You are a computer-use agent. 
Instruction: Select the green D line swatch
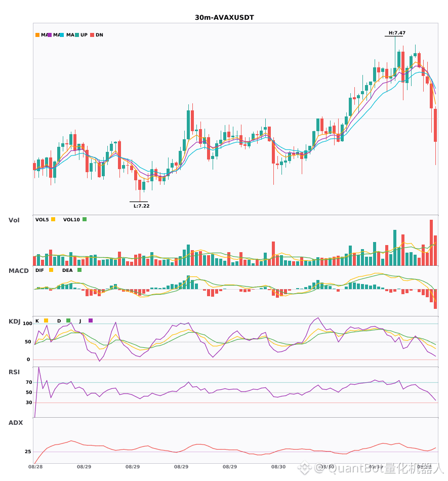68,320
